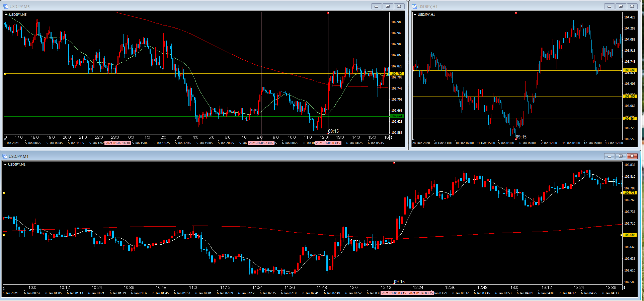Click the USDJPY,M1 chart window icon
This screenshot has height=301, width=644.
coord(5,156)
